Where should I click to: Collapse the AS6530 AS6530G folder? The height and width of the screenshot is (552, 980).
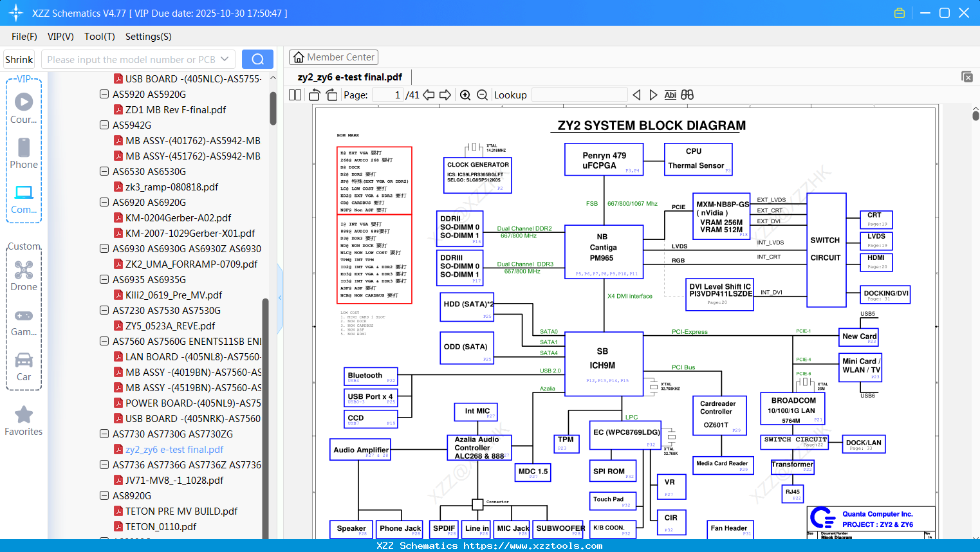click(x=104, y=171)
